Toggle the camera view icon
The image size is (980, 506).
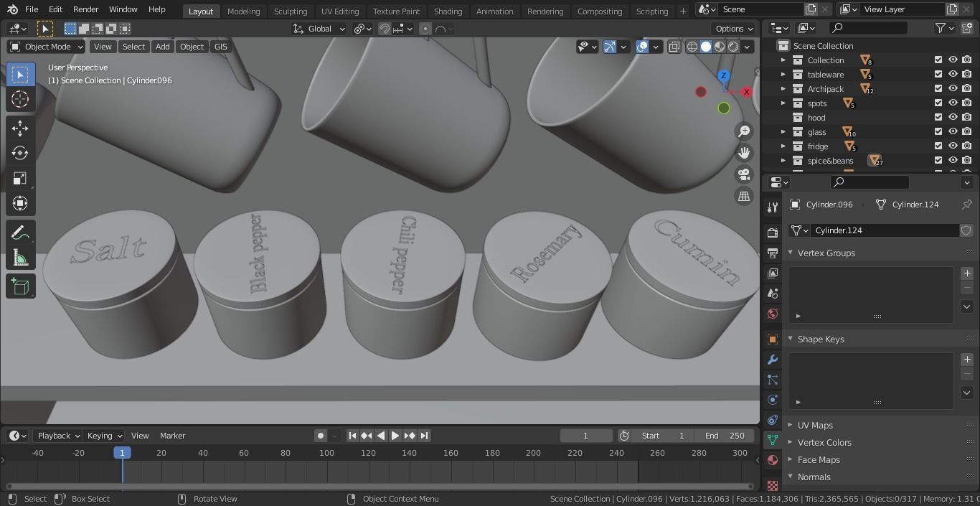click(x=744, y=174)
